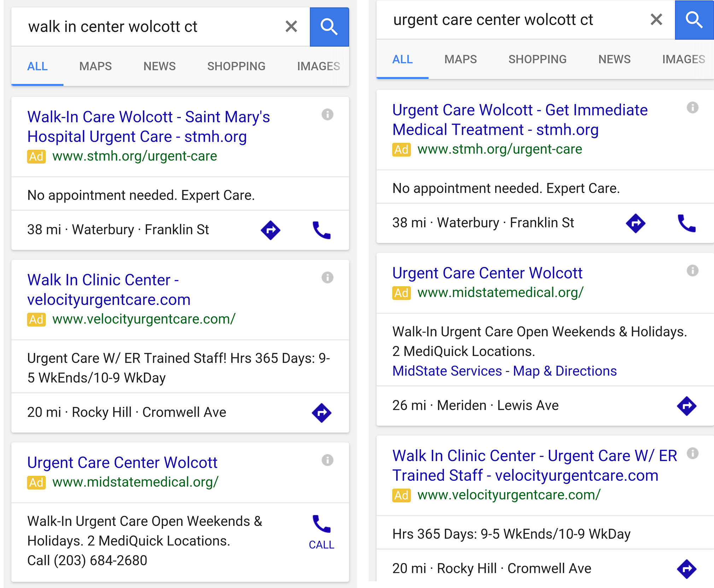This screenshot has height=588, width=714.
Task: Tap directions icon for Rocky Hill Cromwell Ave right panel
Action: [x=686, y=569]
